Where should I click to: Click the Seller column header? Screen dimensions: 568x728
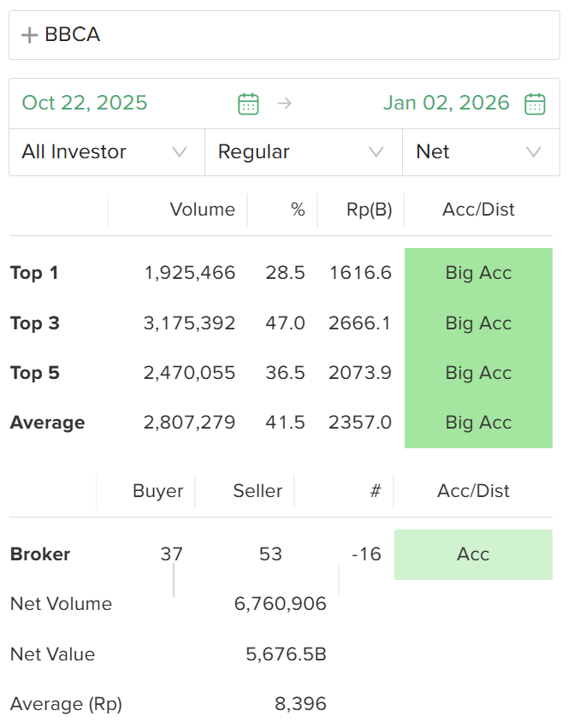(257, 491)
